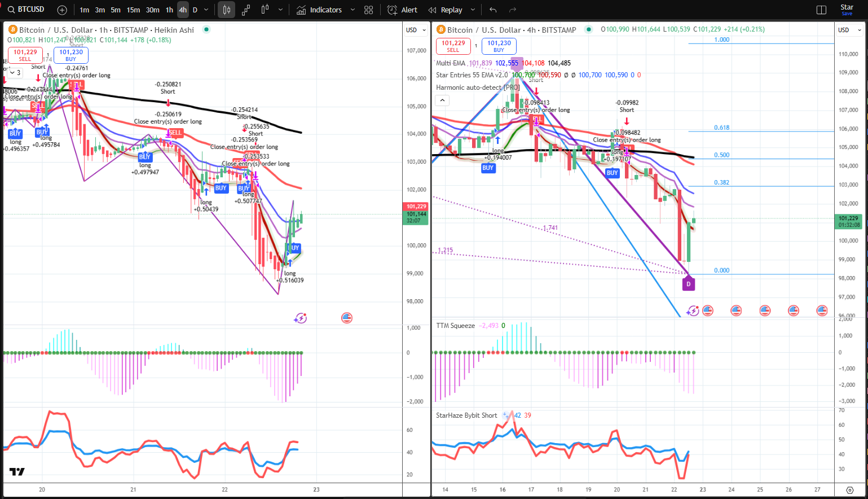The height and width of the screenshot is (499, 868).
Task: Click the Bitcoin / U.S. Dollar 4h BITSTAMP title
Action: tap(512, 30)
